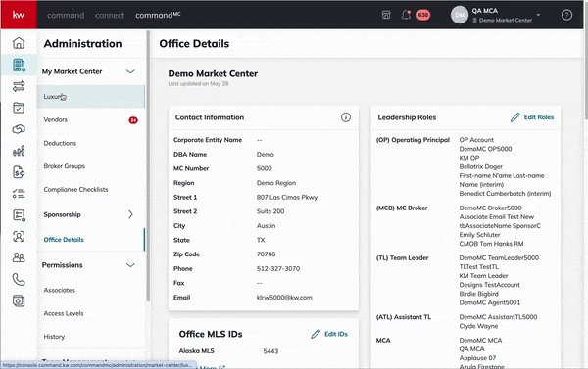Image resolution: width=588 pixels, height=369 pixels.
Task: Open Luxury in the admin menu
Action: click(x=90, y=97)
